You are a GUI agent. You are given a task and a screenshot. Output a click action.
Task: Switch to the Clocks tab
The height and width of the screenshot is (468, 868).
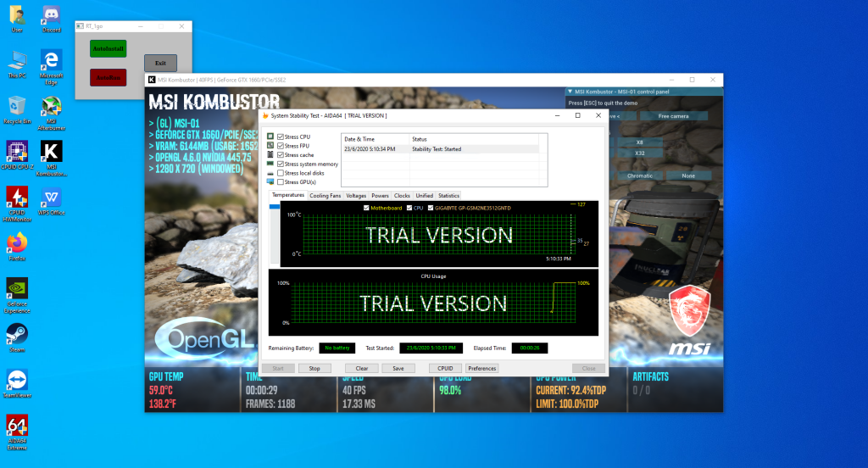pos(402,196)
